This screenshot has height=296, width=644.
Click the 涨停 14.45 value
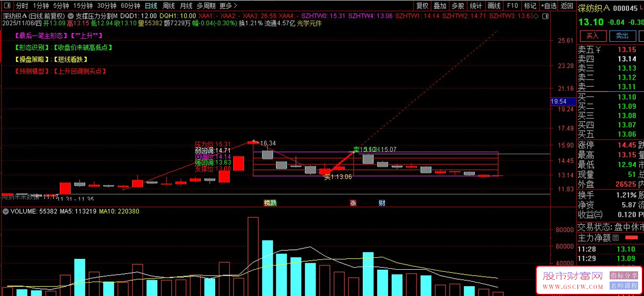tap(626, 145)
